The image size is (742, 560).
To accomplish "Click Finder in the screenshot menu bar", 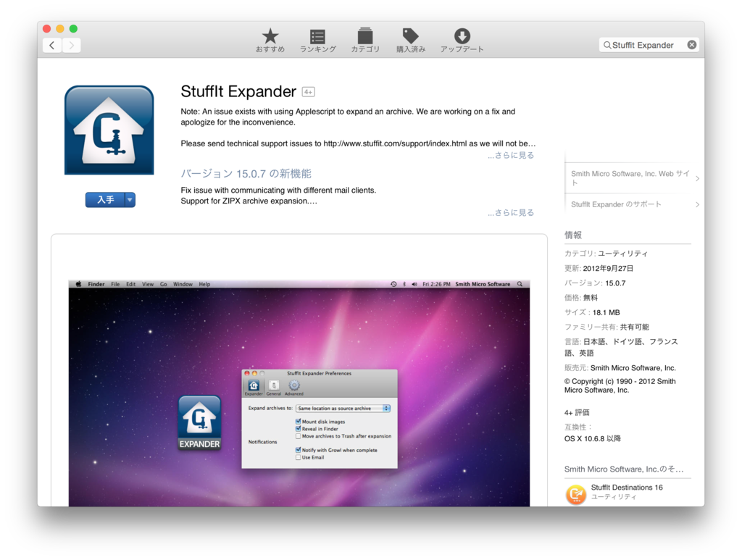I will tap(96, 284).
